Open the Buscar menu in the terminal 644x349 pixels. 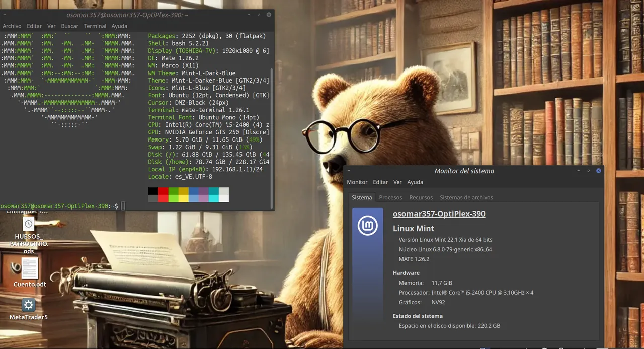click(x=70, y=26)
